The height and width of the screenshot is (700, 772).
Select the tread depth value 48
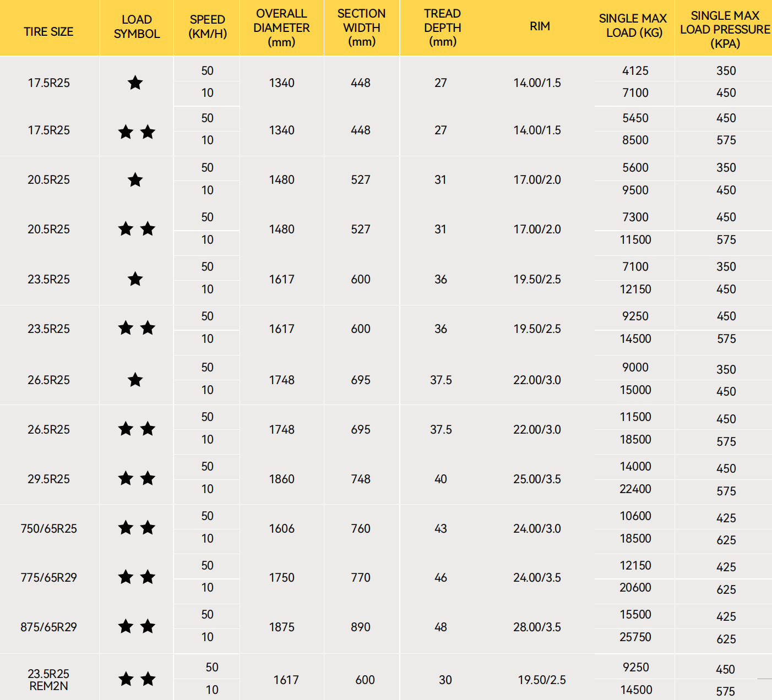[x=441, y=627]
